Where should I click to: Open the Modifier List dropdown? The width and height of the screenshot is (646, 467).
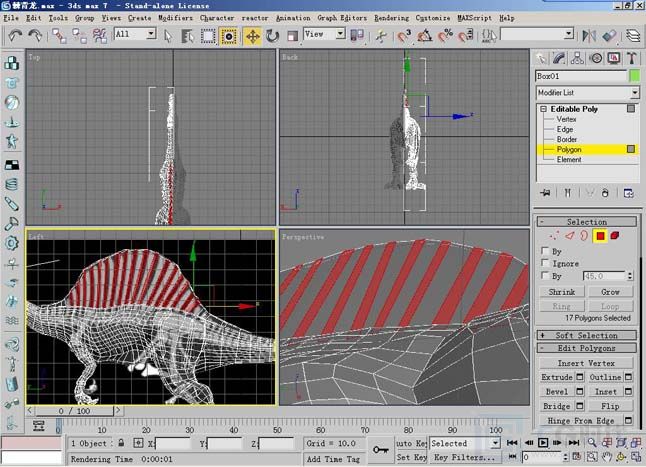587,92
